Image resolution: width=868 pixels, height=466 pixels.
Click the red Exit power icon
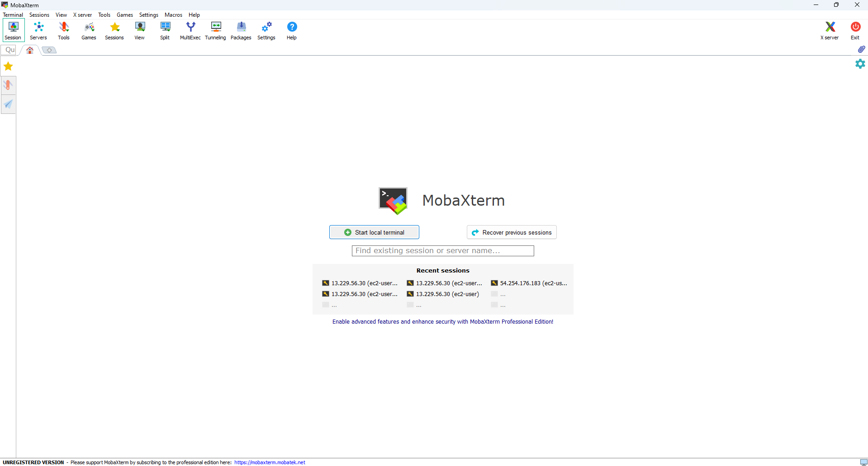tap(855, 31)
